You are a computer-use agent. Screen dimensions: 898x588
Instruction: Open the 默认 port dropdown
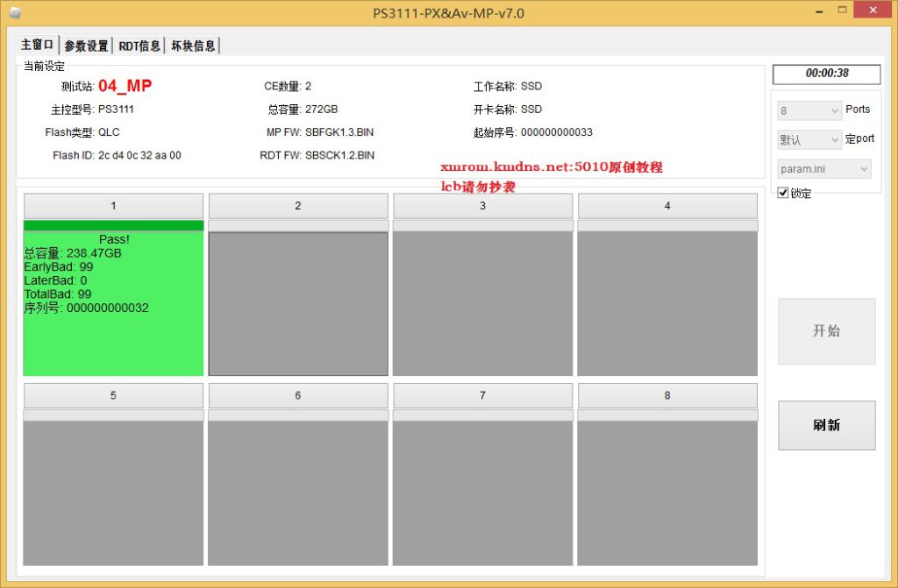pos(809,140)
